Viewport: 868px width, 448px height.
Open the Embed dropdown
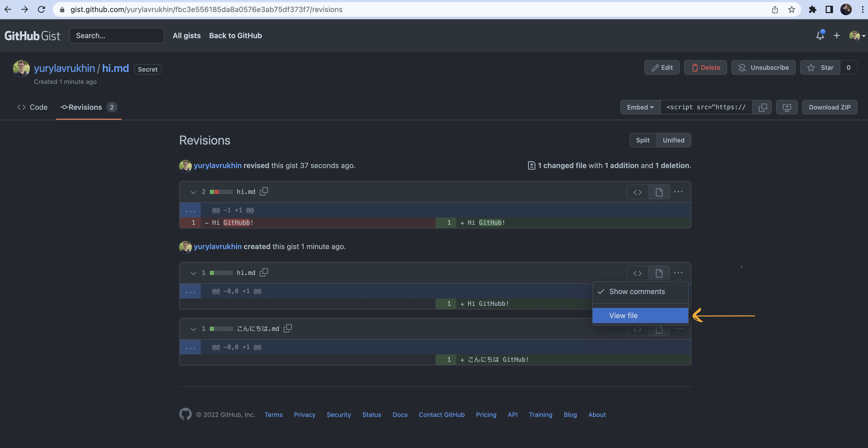640,107
